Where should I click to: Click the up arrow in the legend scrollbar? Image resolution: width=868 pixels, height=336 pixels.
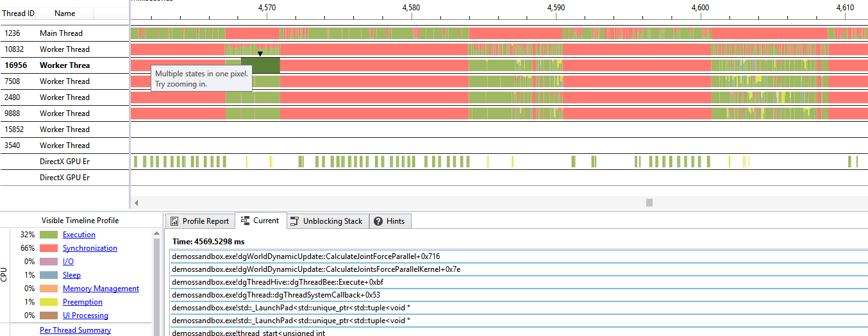[x=156, y=235]
